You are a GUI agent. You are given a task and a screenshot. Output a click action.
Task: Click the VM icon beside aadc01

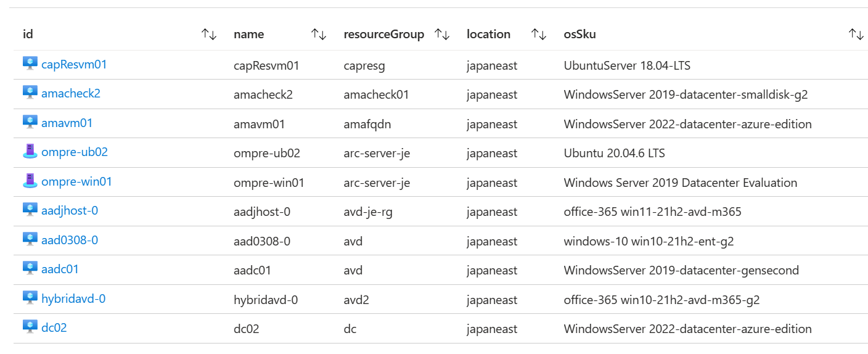tap(30, 269)
